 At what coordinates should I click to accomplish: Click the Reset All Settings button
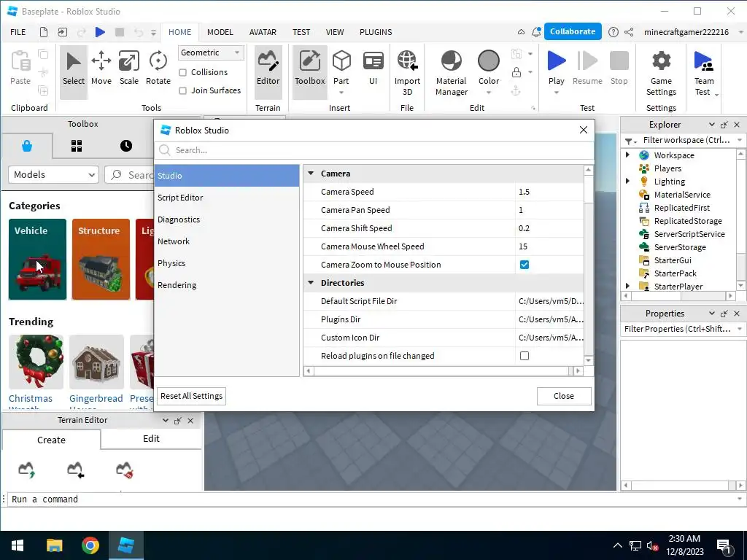coord(191,396)
